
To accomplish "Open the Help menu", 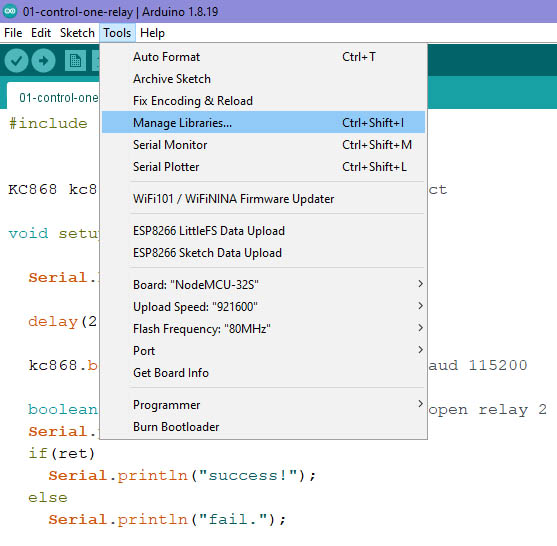I will click(152, 33).
